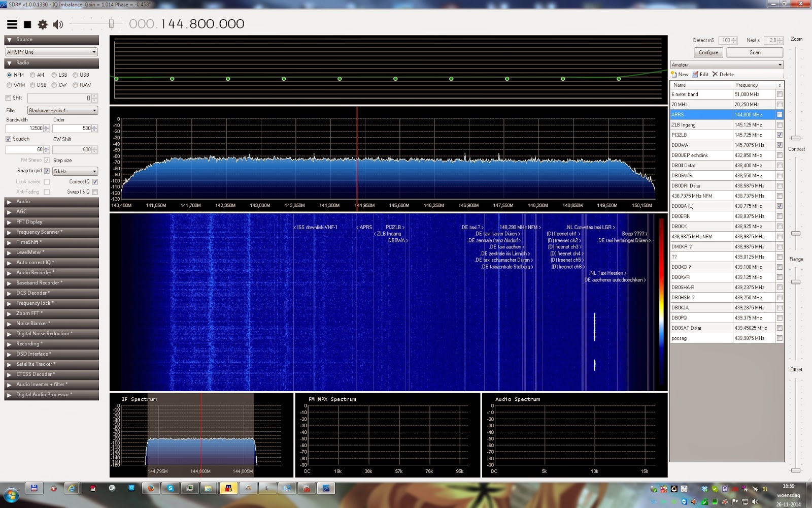Click the Edit frequency entry icon
812x508 pixels.
pos(695,74)
